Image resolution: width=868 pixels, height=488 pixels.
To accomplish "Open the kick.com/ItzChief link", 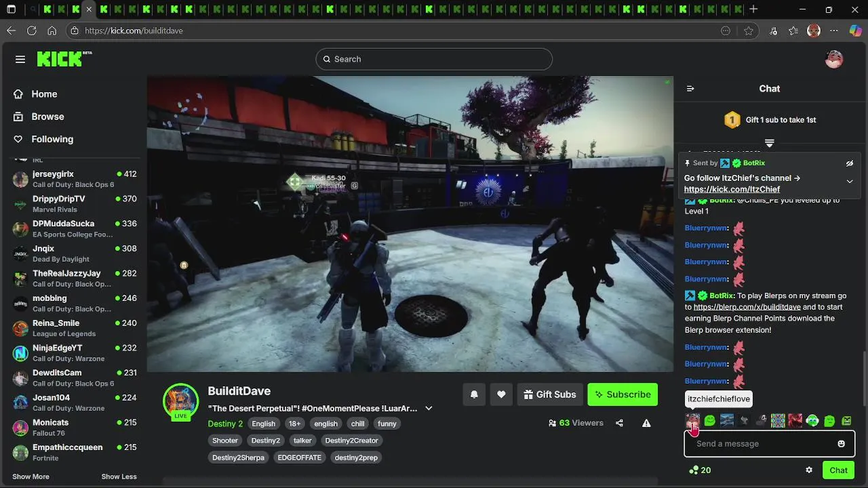I will coord(732,189).
